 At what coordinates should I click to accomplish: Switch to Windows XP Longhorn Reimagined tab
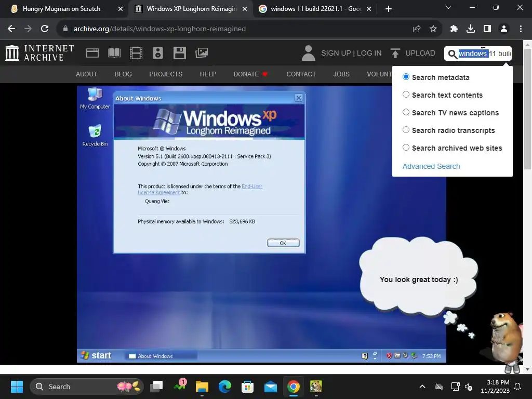tap(192, 9)
